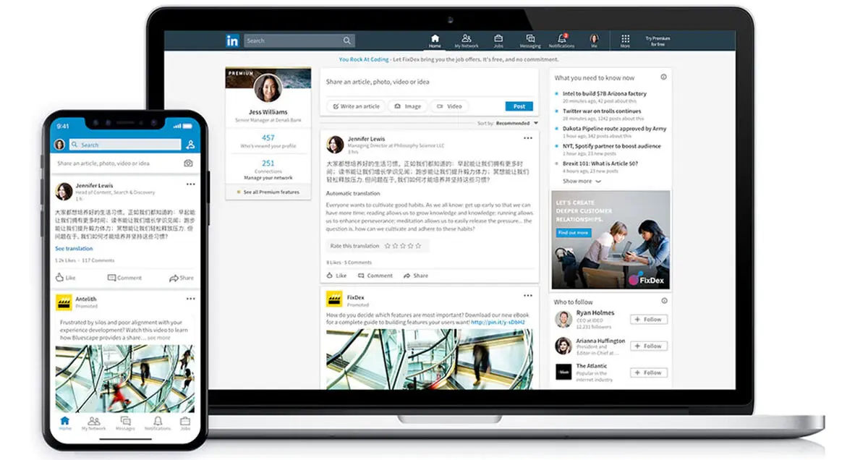Click 457 Who's viewed your profile
Screen dimensions: 868x460
click(x=268, y=141)
